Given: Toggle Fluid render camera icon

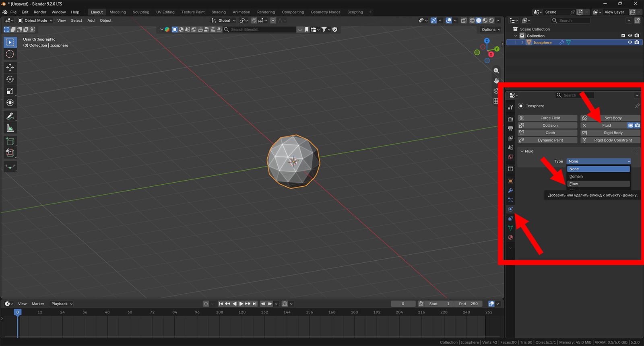Looking at the screenshot, I should click(637, 126).
